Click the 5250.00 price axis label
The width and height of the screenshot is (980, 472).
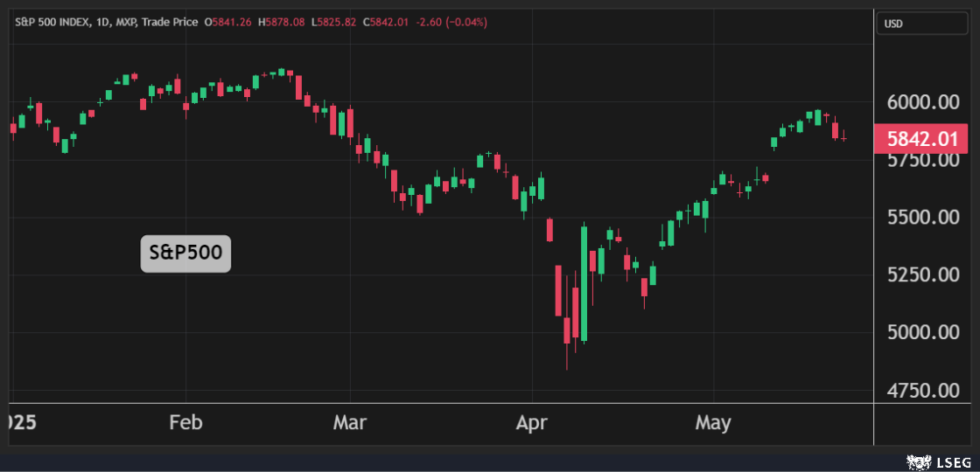pyautogui.click(x=920, y=275)
